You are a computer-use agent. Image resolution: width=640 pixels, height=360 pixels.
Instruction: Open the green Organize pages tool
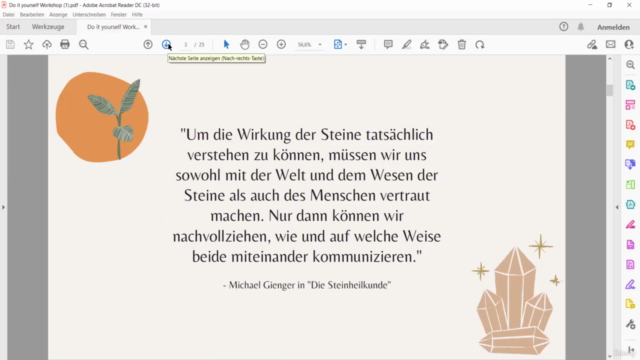pyautogui.click(x=630, y=184)
